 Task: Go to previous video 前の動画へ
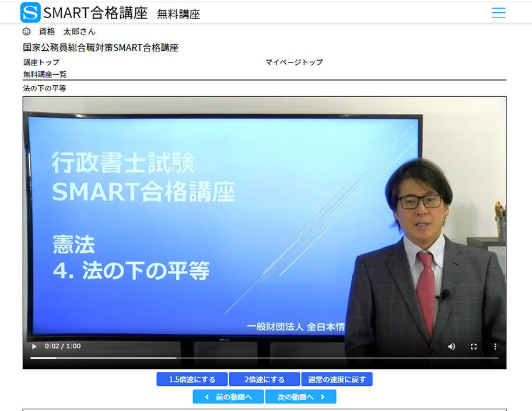click(228, 397)
